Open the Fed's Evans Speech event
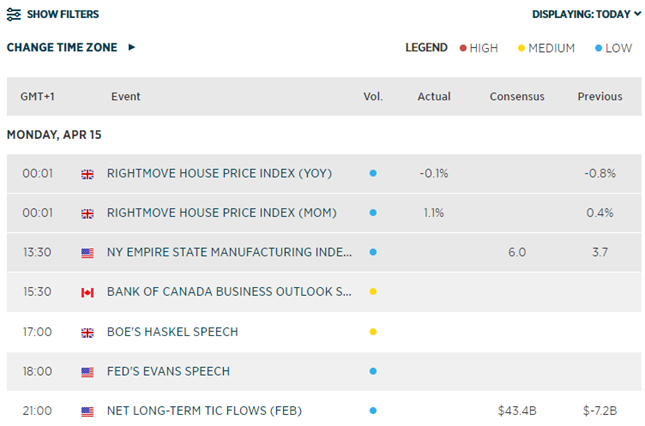This screenshot has width=645, height=426. coord(168,372)
